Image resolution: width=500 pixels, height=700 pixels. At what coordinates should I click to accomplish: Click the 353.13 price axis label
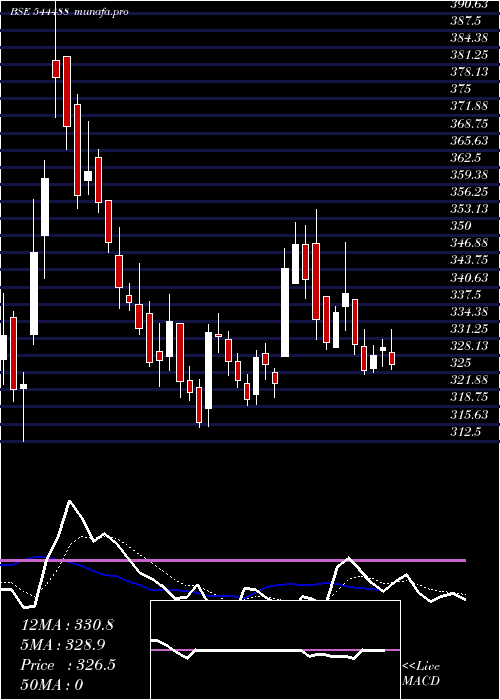coord(471,208)
